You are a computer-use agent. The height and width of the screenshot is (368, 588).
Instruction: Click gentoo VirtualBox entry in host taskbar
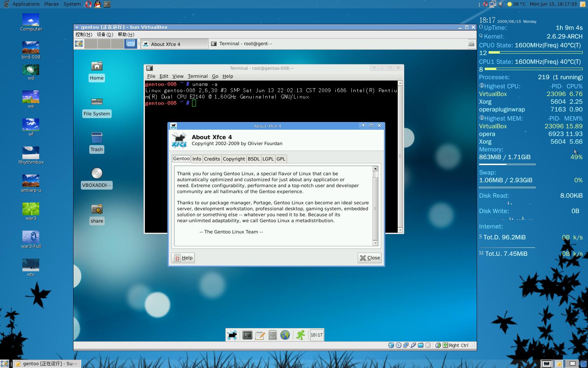coord(47,363)
